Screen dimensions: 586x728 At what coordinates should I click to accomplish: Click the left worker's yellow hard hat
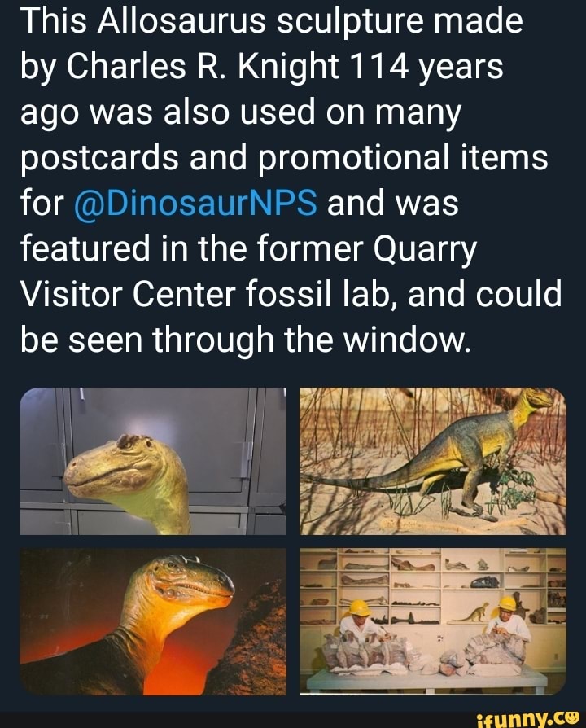click(359, 608)
